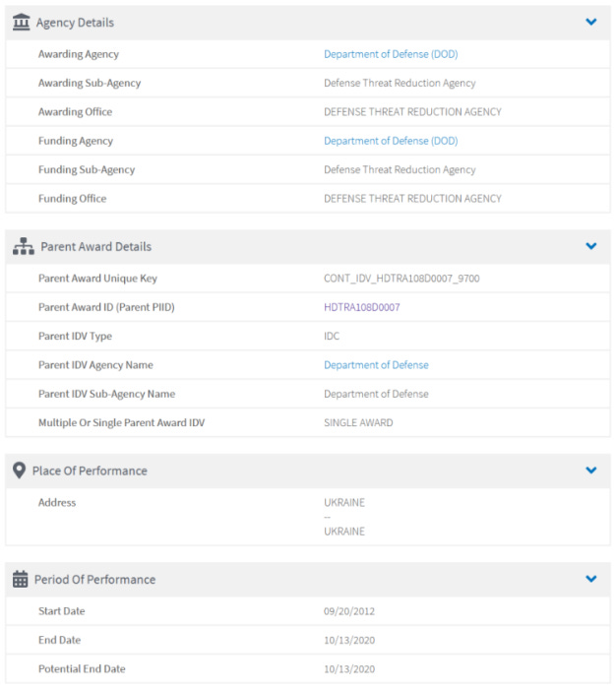Select Parent IDV Sub-Agency value Department of Defense
616x690 pixels.
pyautogui.click(x=376, y=394)
